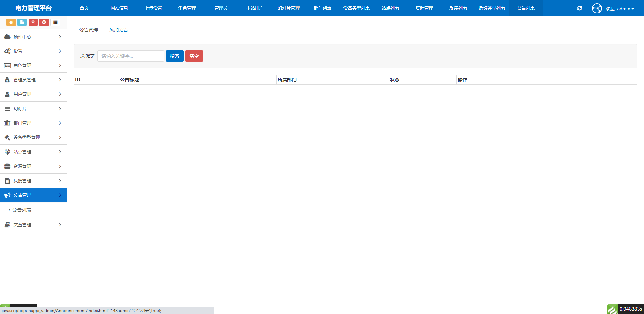Click the 0.048383s load time badge
This screenshot has width=644, height=314.
point(631,309)
